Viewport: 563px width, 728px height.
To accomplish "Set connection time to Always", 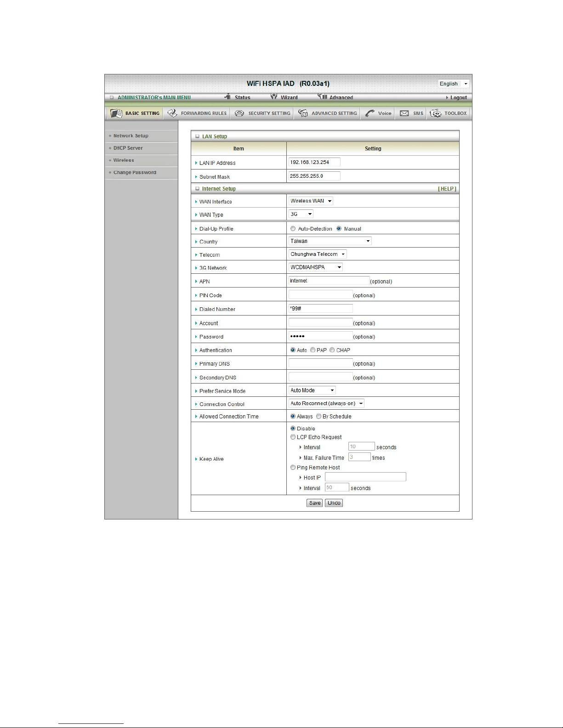I will pyautogui.click(x=293, y=417).
